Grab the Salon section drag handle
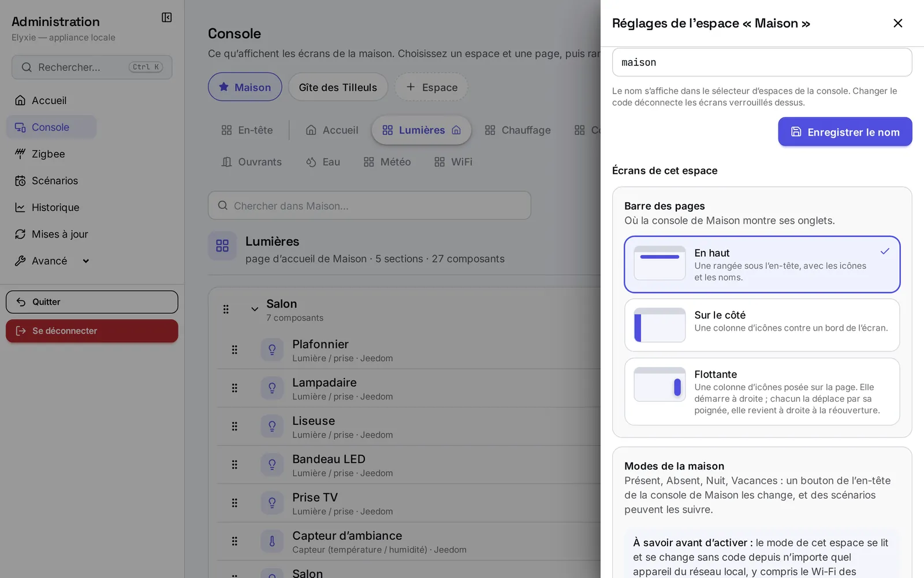This screenshot has height=578, width=924. click(x=226, y=309)
